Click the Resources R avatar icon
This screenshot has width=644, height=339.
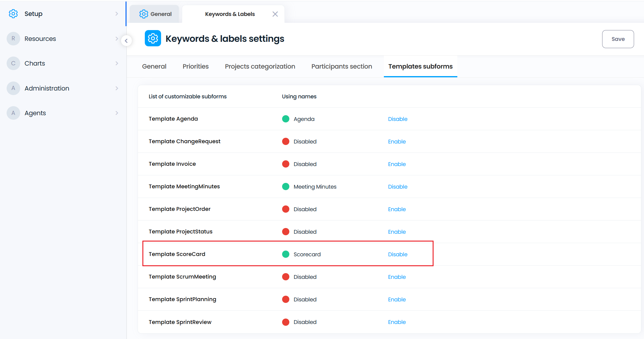click(13, 39)
